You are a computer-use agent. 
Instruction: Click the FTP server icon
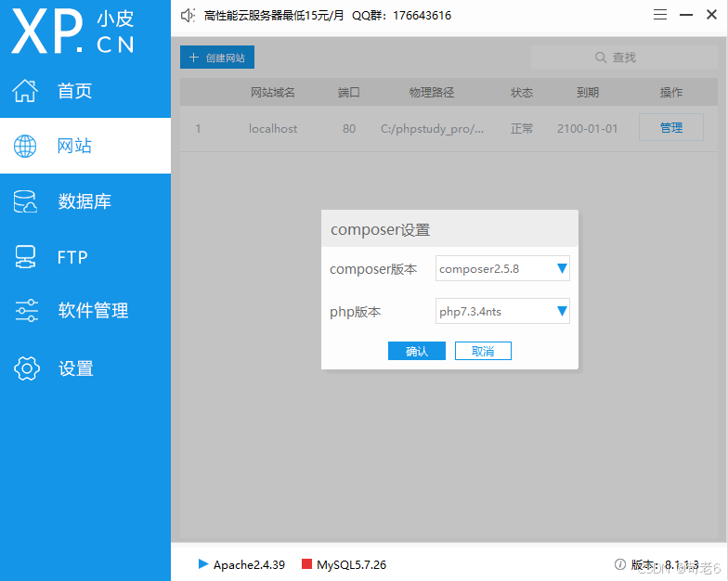(25, 256)
